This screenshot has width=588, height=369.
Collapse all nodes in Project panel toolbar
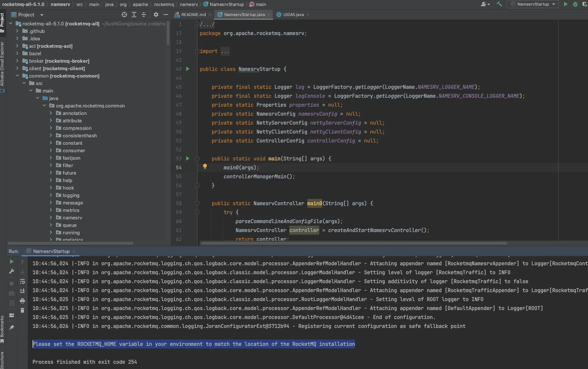[144, 15]
